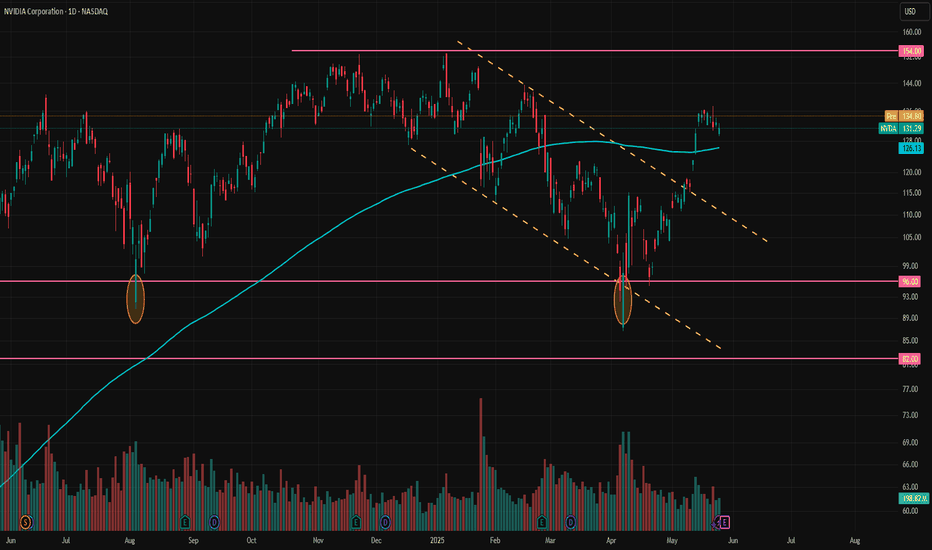
Task: Select the 154.00 resistance price label
Action: (x=911, y=51)
